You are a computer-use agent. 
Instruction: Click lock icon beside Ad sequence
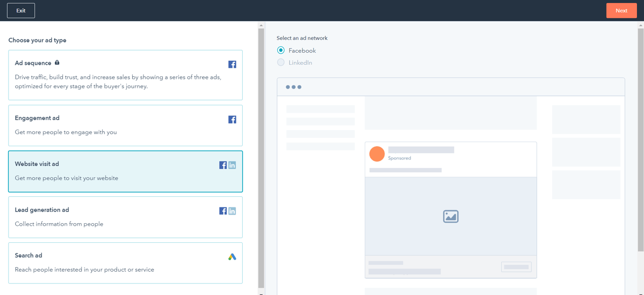[57, 63]
